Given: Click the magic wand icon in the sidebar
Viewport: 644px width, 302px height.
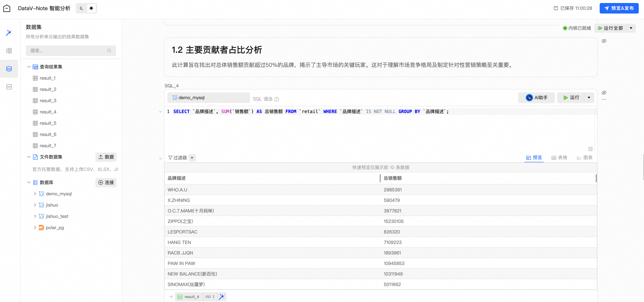Looking at the screenshot, I should click(9, 32).
